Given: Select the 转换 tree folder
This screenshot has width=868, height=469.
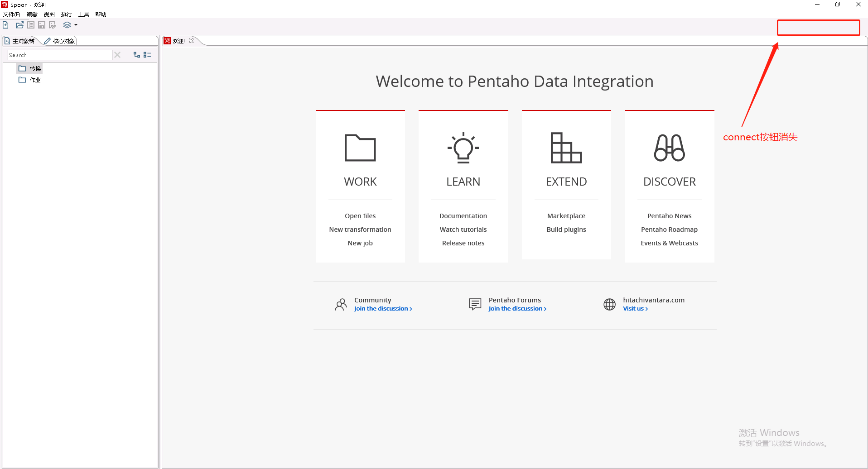Looking at the screenshot, I should [30, 68].
